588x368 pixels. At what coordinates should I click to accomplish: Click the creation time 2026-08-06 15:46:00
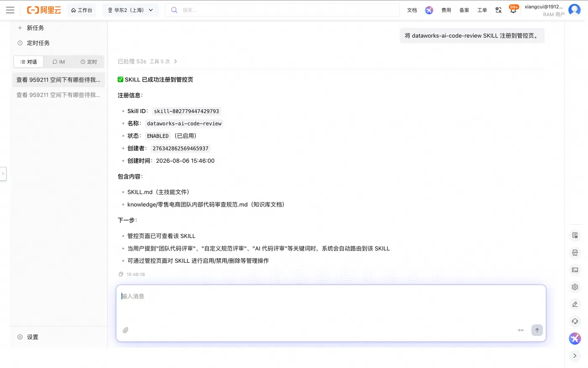pos(185,161)
